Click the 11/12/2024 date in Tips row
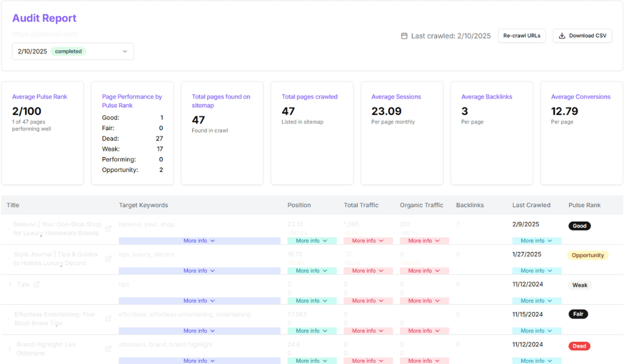 (528, 284)
